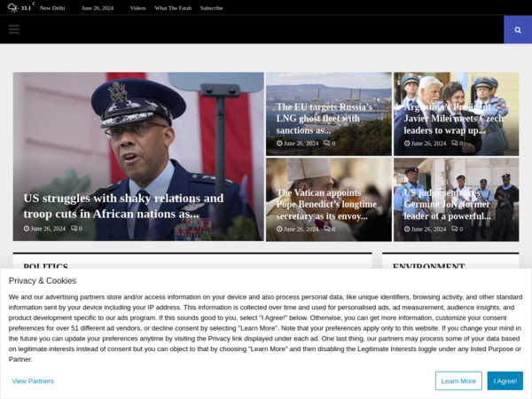This screenshot has width=532, height=399.
Task: Click the comment icon on the Vatican story
Action: pyautogui.click(x=326, y=229)
